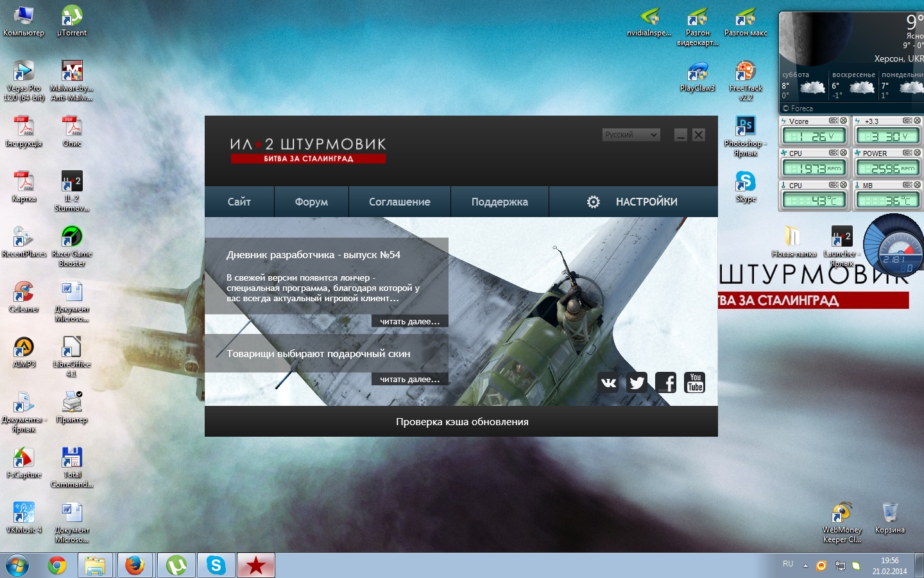Open the Новая папка folder
The image size is (924, 578).
coord(794,242)
